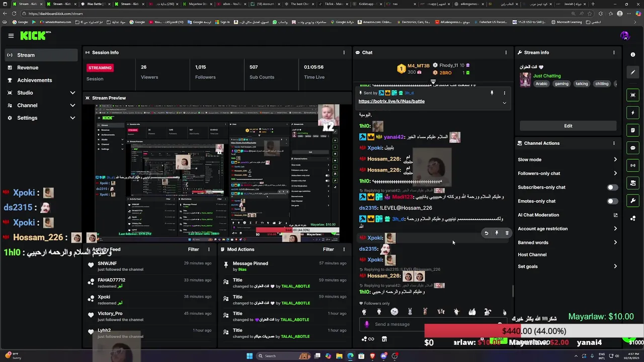Viewport: 644px width, 362px height.
Task: Toggle Emotes-only chat switch
Action: point(612,201)
